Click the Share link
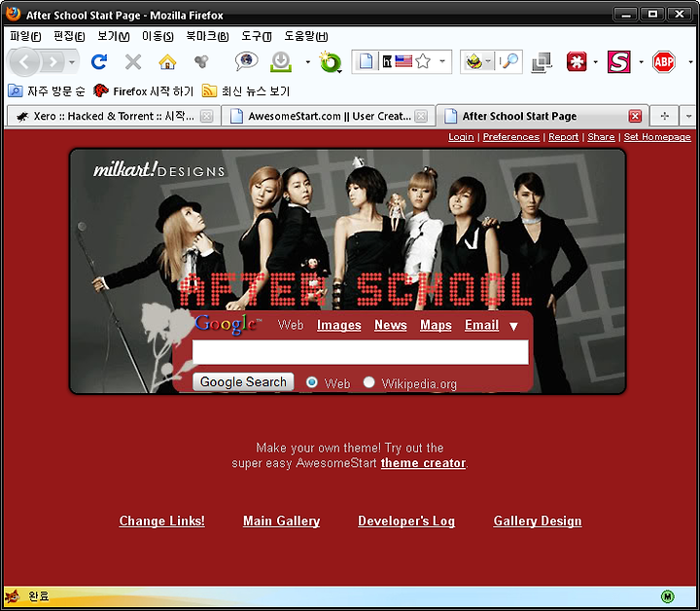Image resolution: width=700 pixels, height=611 pixels. 601,136
